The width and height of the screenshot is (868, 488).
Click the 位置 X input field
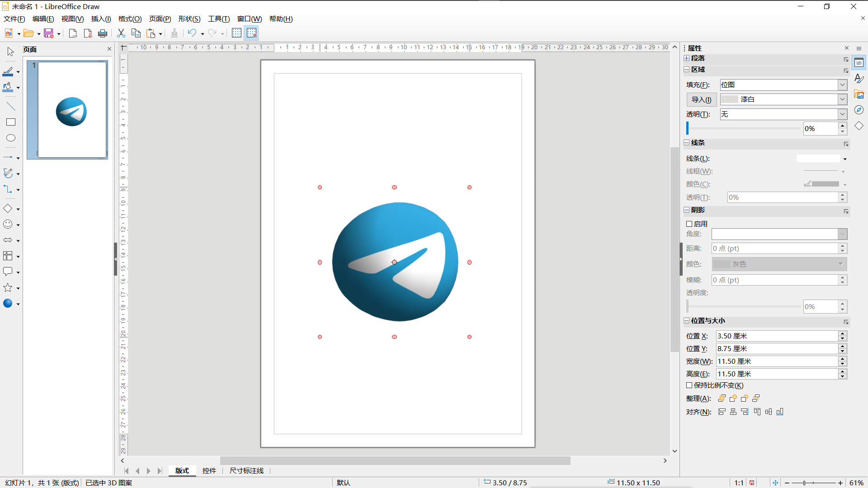pyautogui.click(x=777, y=336)
